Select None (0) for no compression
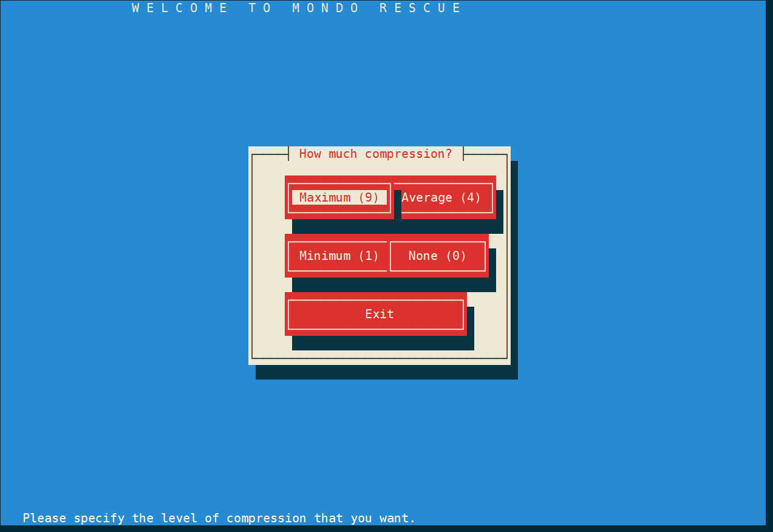The height and width of the screenshot is (532, 773). pos(437,256)
